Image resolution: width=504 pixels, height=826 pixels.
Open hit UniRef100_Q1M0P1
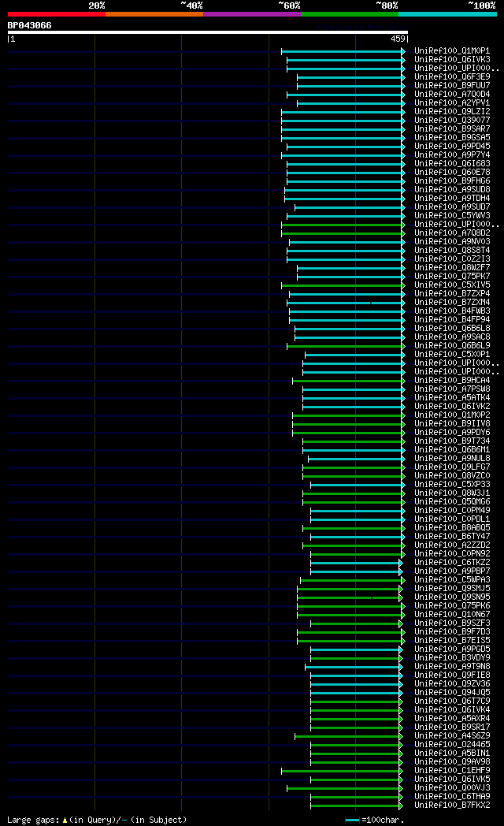(x=452, y=51)
